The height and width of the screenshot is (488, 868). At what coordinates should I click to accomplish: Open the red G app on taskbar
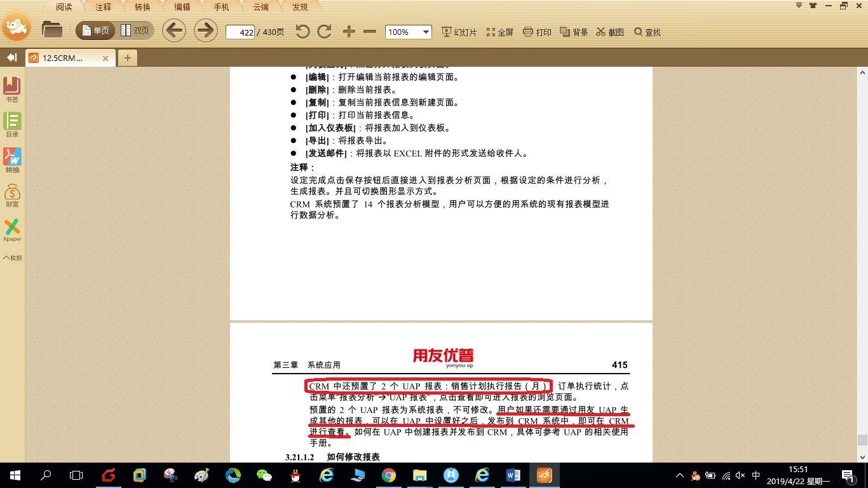click(109, 475)
